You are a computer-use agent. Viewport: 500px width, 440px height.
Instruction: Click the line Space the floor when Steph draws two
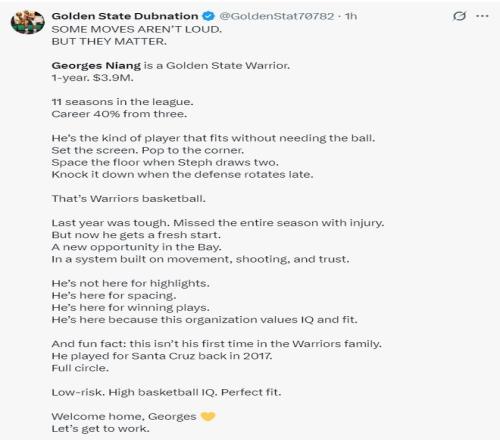165,162
